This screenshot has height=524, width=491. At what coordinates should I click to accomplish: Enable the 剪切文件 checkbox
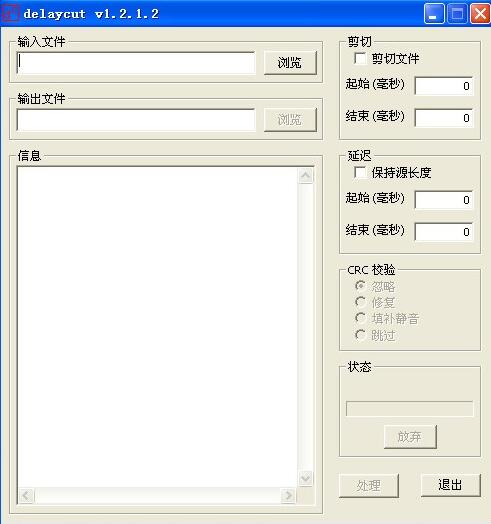click(360, 58)
